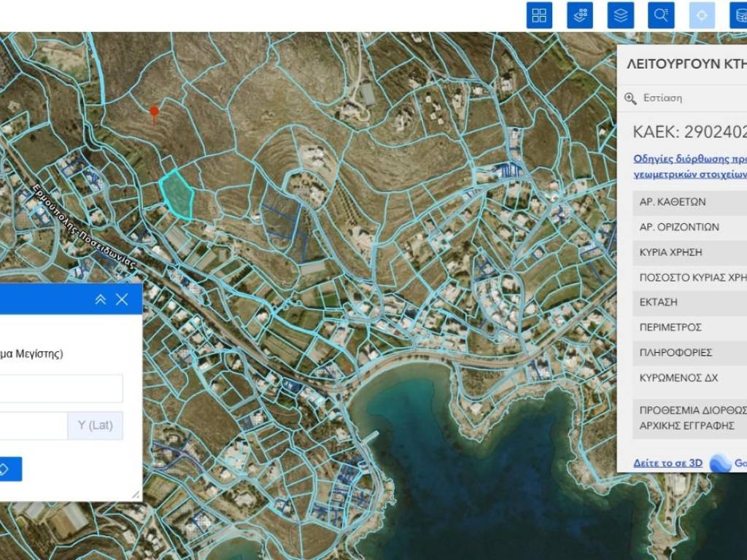Open the basemap gallery grid icon
Screen dimensions: 747x560
(539, 15)
